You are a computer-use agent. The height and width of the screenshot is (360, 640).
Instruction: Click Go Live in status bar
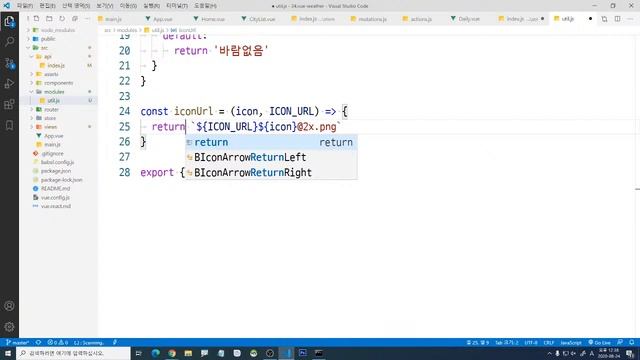[599, 342]
